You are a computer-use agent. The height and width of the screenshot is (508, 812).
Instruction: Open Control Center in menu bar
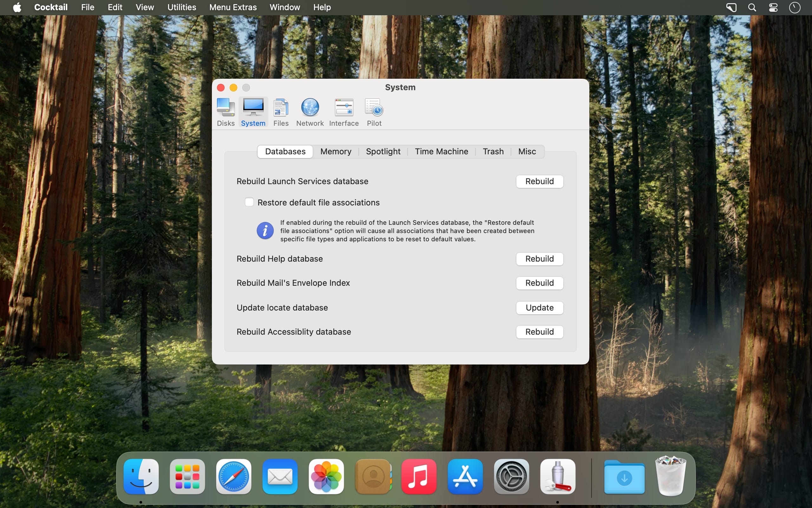(773, 7)
